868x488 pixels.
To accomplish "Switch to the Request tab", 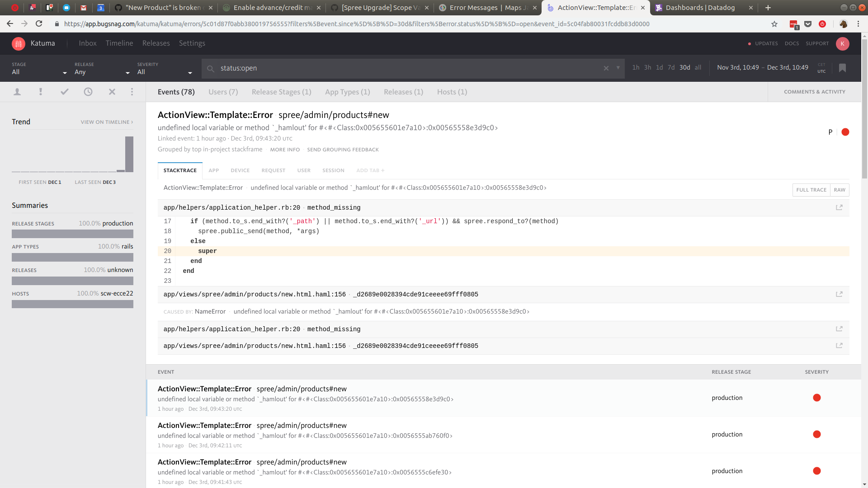I will coord(273,170).
